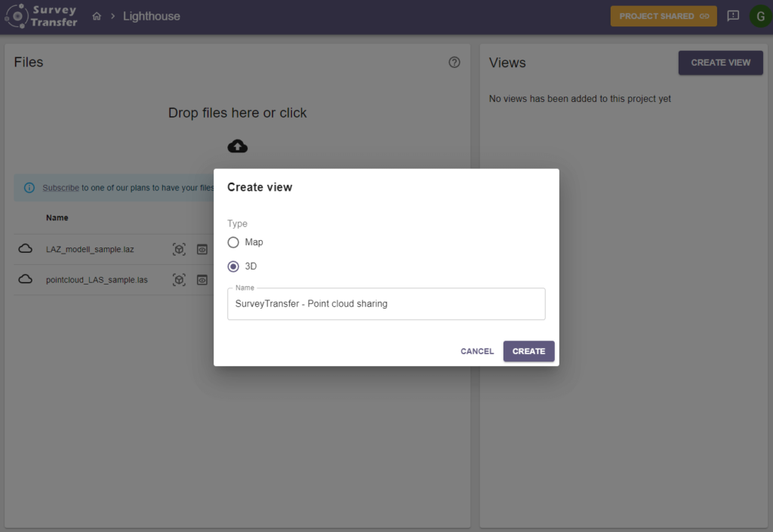The image size is (773, 532).
Task: Click cloud icon for LAZ_modell_sample.laz
Action: (26, 249)
